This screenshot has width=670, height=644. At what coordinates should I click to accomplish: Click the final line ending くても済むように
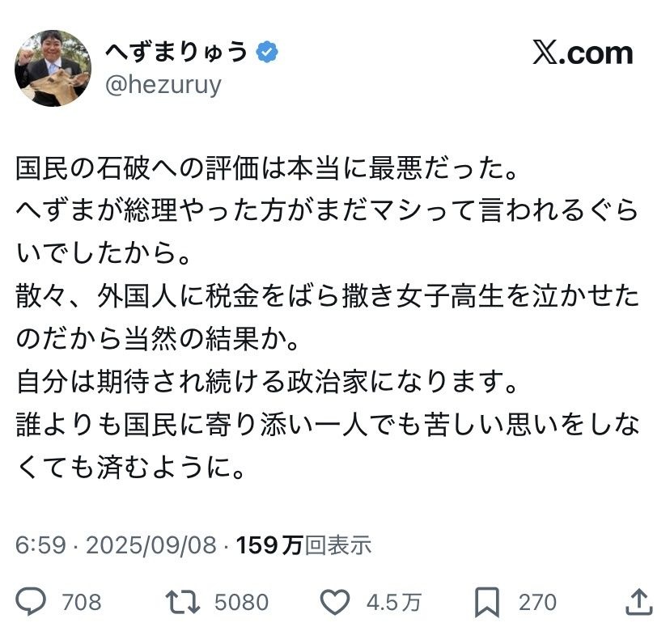pyautogui.click(x=129, y=468)
